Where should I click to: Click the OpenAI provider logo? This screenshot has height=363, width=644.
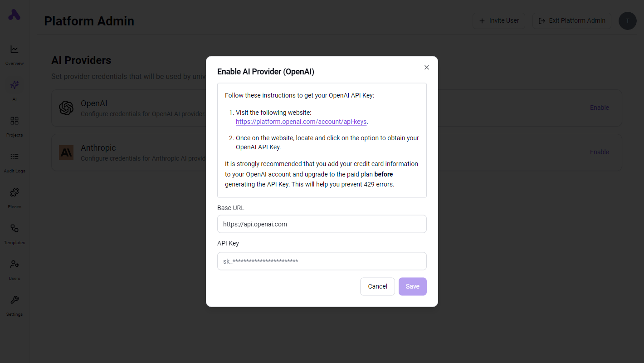point(66,108)
